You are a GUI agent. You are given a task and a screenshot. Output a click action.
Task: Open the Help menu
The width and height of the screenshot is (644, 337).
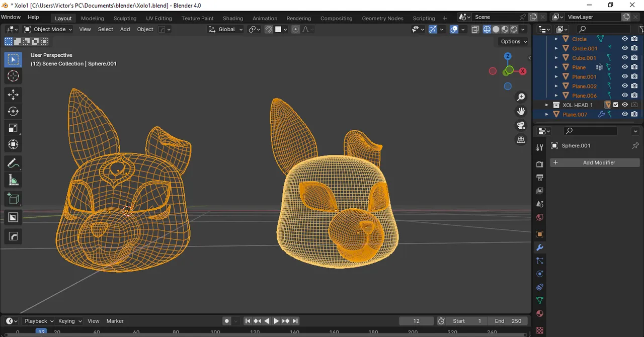[x=33, y=17]
